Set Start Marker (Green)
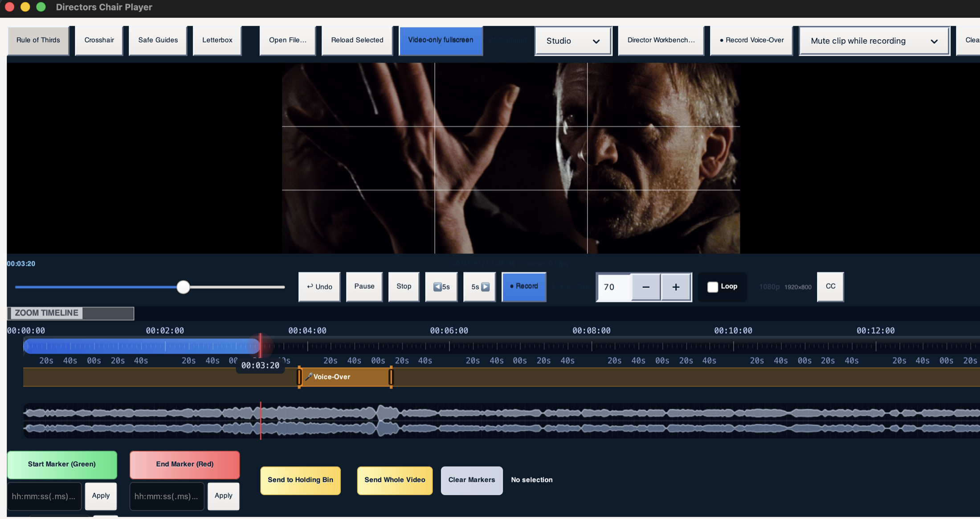This screenshot has height=519, width=980. click(62, 465)
